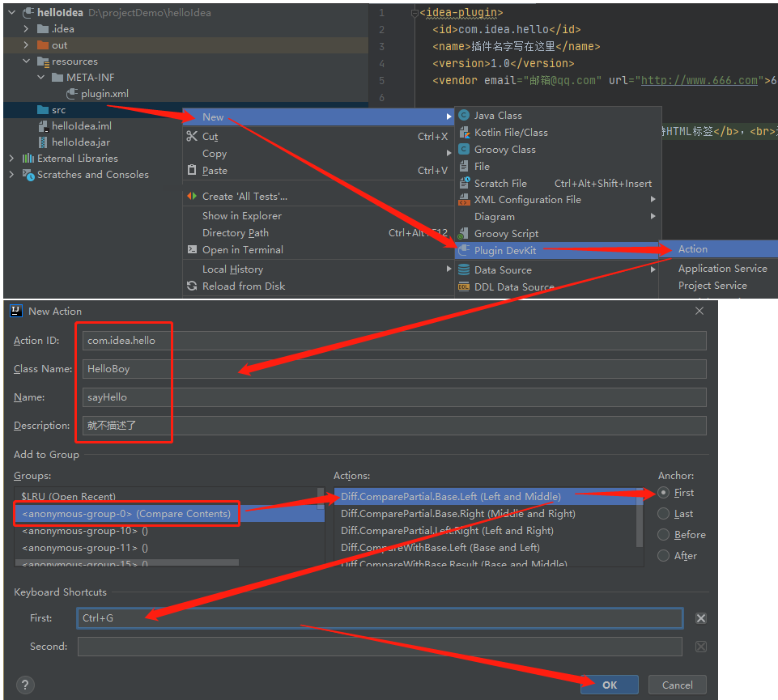The image size is (778, 700).
Task: Select the First anchor radio button
Action: click(663, 493)
